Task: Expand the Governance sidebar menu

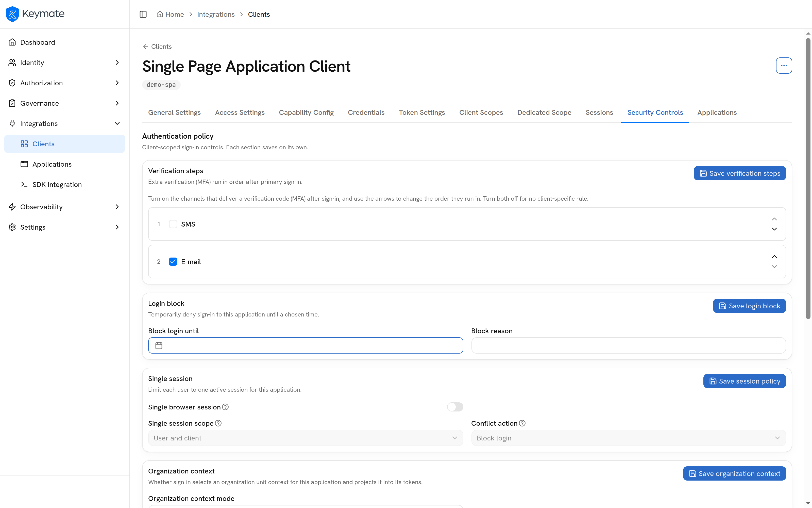Action: pos(64,103)
